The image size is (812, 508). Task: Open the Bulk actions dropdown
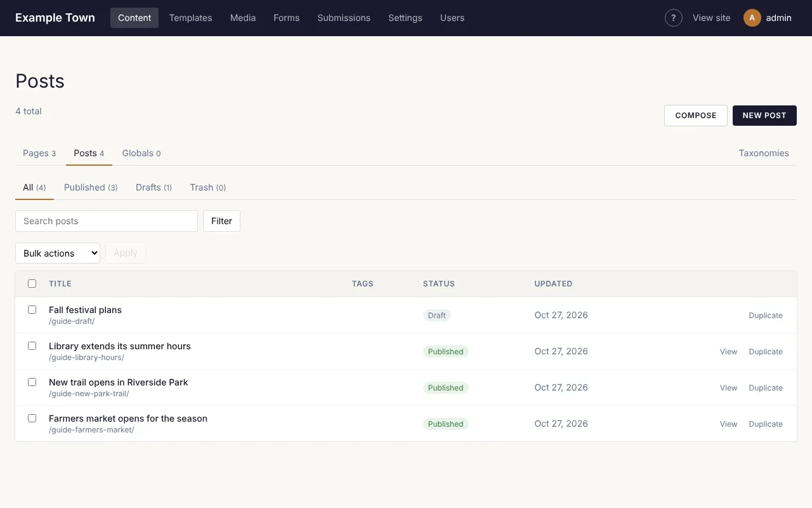point(58,253)
